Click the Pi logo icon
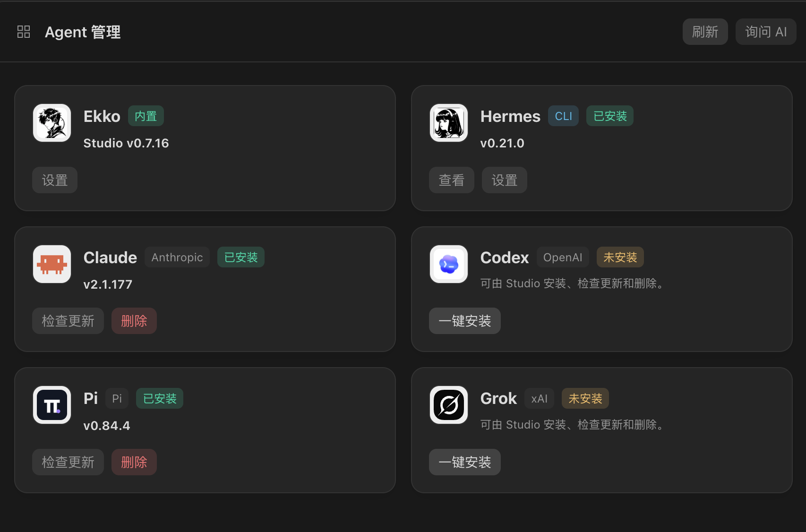Image resolution: width=806 pixels, height=532 pixels. pyautogui.click(x=52, y=405)
